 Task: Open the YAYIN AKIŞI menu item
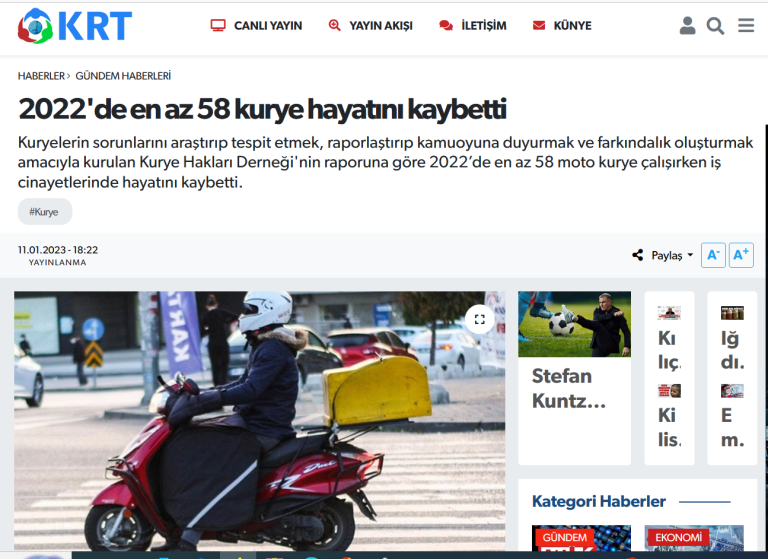[x=381, y=25]
